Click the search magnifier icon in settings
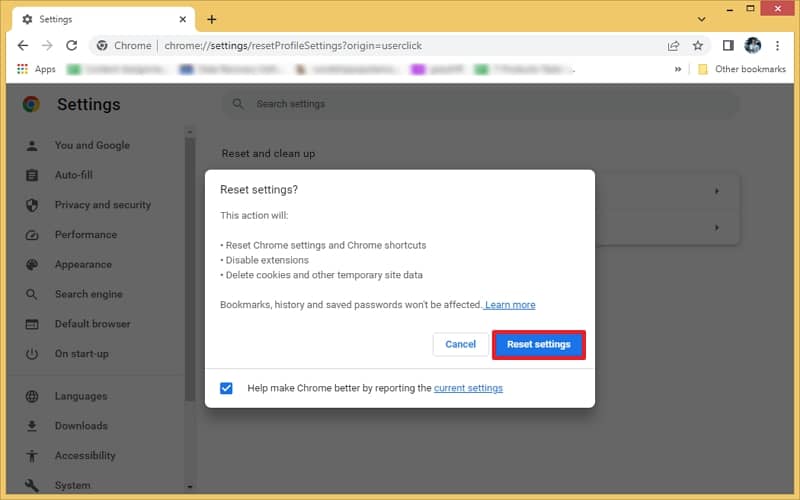The width and height of the screenshot is (800, 500). [x=238, y=104]
